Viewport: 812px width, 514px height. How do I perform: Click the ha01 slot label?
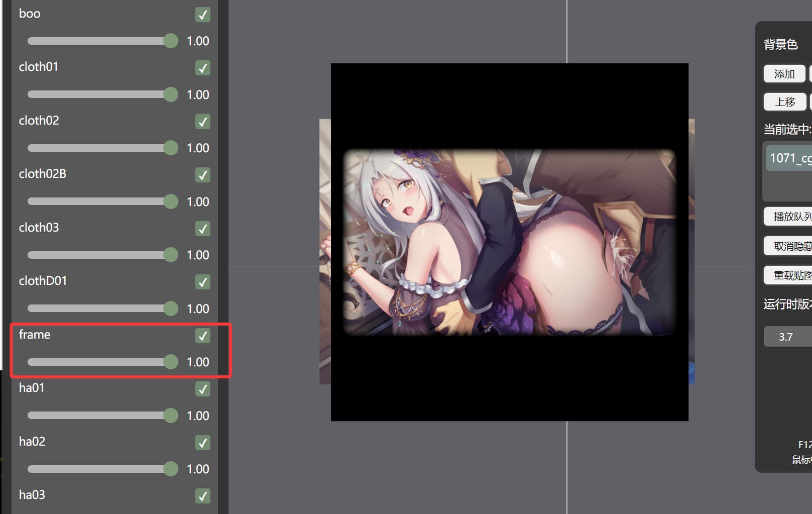[32, 388]
